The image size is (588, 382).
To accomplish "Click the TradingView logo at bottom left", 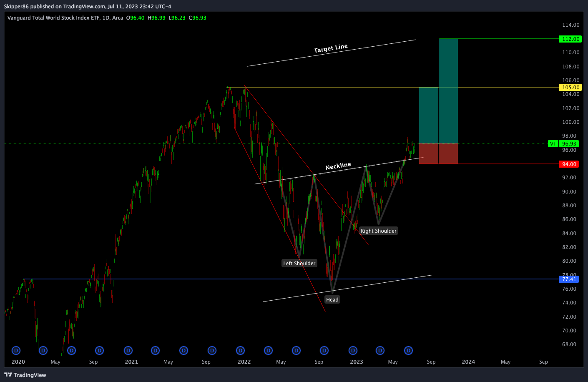I will tap(25, 375).
